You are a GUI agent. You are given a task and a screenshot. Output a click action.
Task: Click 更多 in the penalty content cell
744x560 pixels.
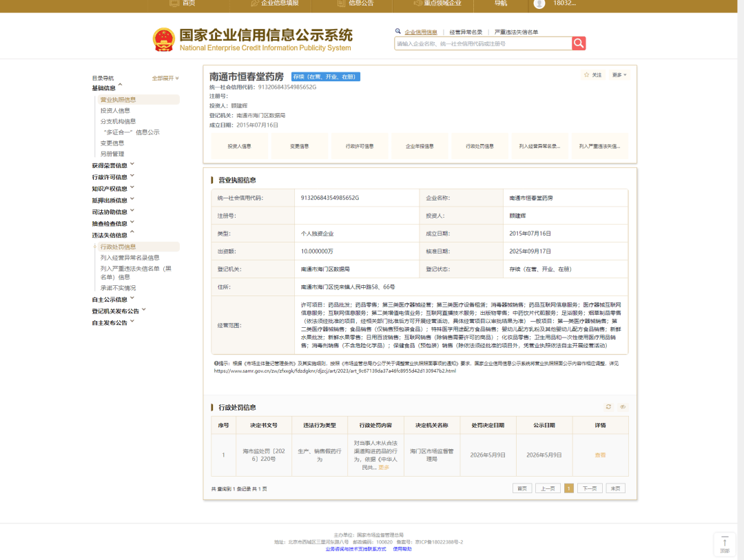point(384,468)
